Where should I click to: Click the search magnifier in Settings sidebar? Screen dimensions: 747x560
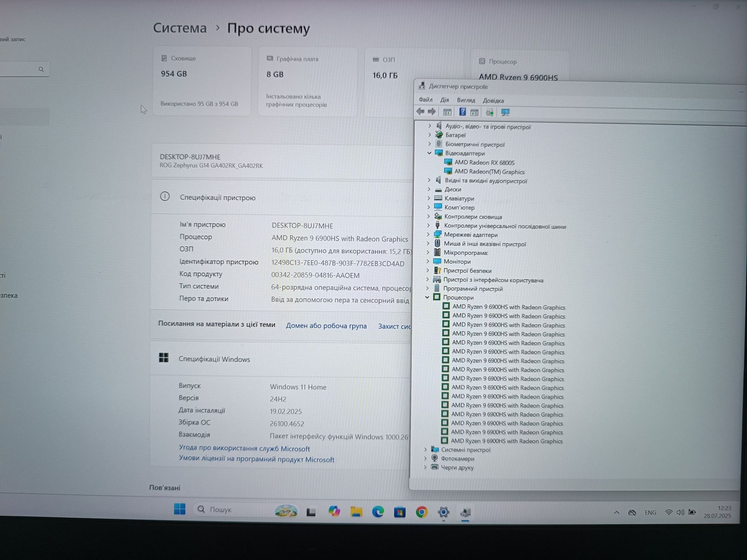coord(41,69)
